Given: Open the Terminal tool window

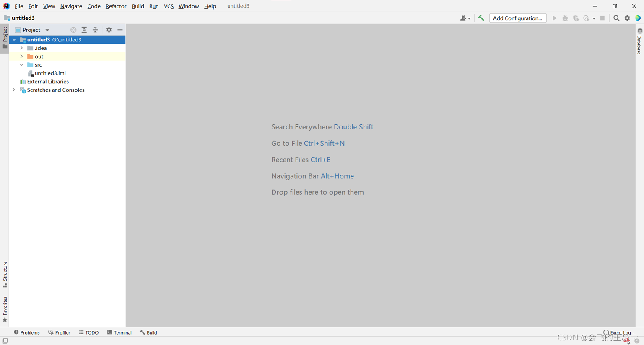Looking at the screenshot, I should pos(119,332).
